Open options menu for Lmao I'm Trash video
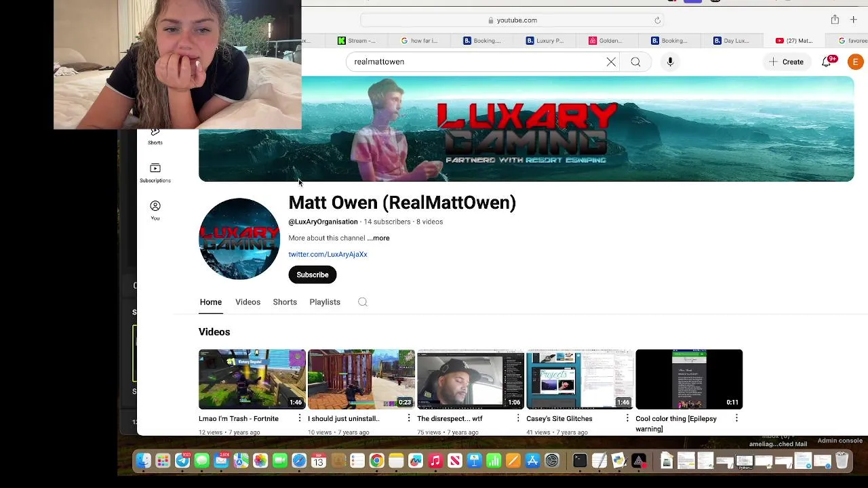868x488 pixels. 300,419
